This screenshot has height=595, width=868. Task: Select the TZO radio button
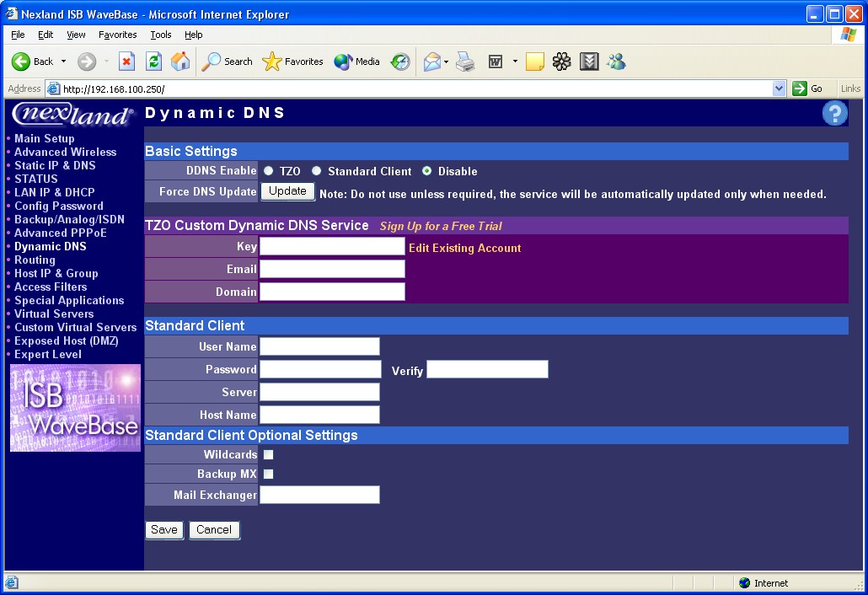269,171
